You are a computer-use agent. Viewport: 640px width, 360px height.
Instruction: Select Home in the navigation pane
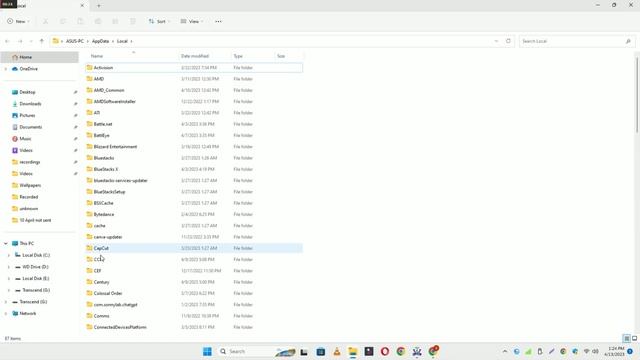(40, 57)
